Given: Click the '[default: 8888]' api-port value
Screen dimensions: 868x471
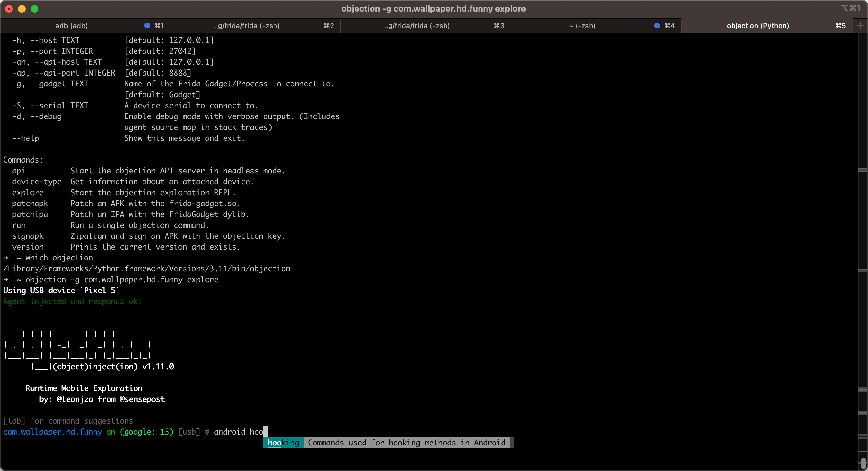Looking at the screenshot, I should 158,73.
